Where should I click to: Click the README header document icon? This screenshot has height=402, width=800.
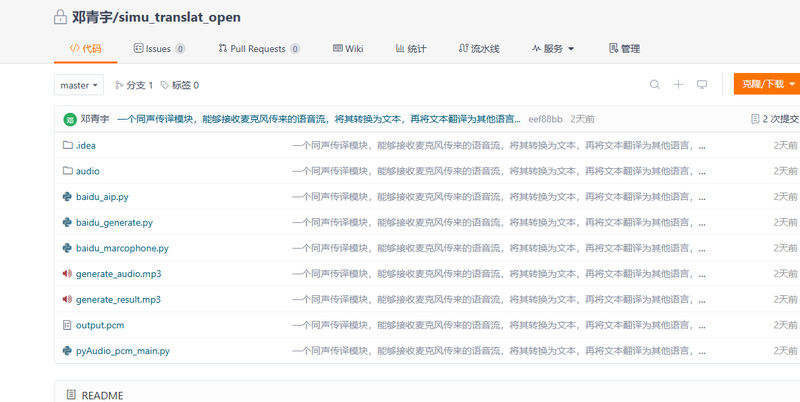(71, 395)
